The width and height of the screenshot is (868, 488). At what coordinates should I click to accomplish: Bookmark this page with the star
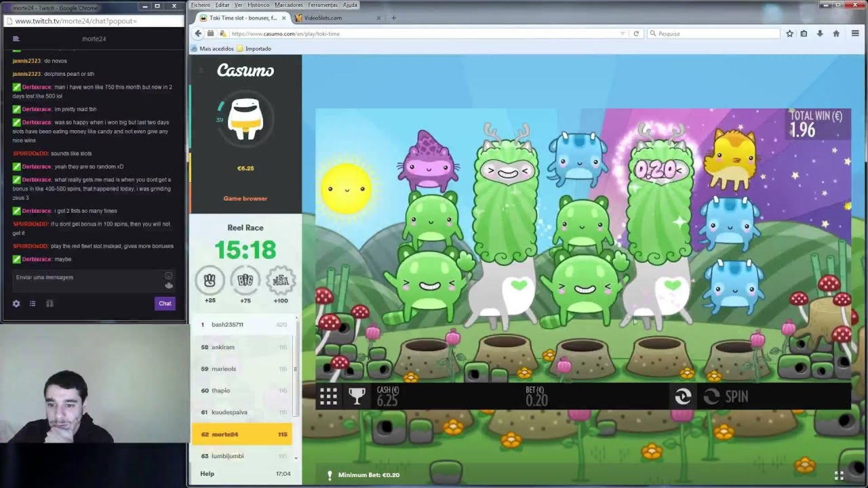(789, 33)
